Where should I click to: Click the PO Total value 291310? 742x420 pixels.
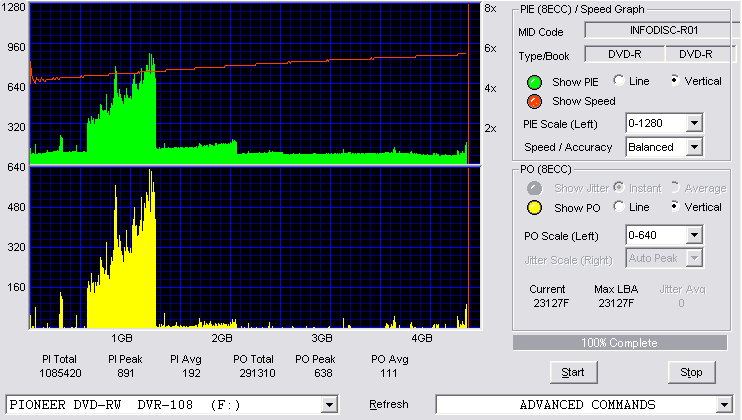(x=257, y=373)
